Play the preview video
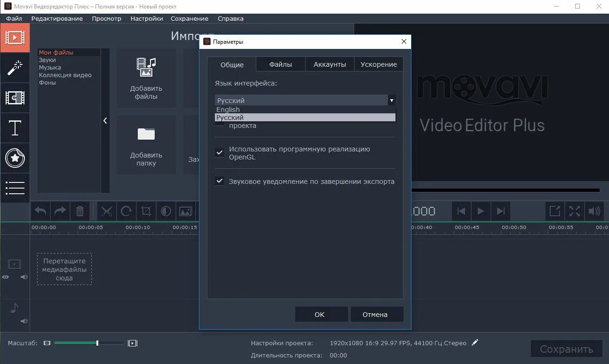The height and width of the screenshot is (364, 609). pos(481,211)
